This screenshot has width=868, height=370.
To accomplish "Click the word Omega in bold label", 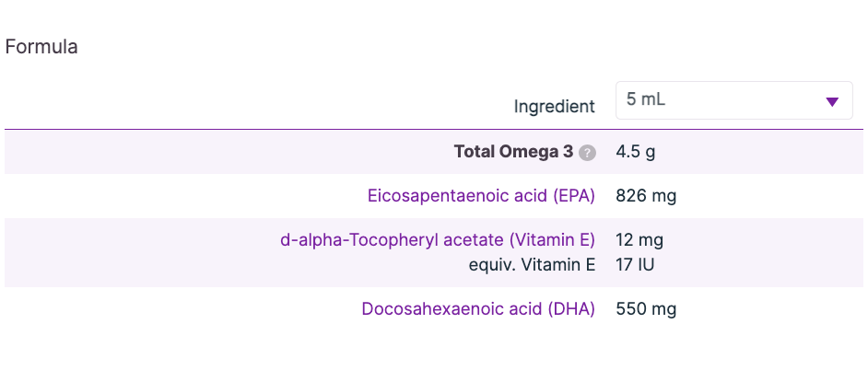I will (x=525, y=152).
